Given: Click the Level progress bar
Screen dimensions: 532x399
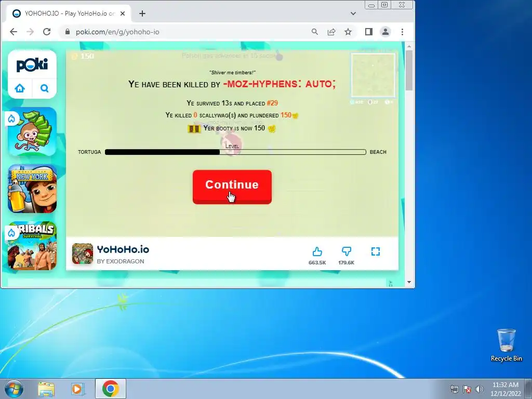Looking at the screenshot, I should (x=235, y=152).
